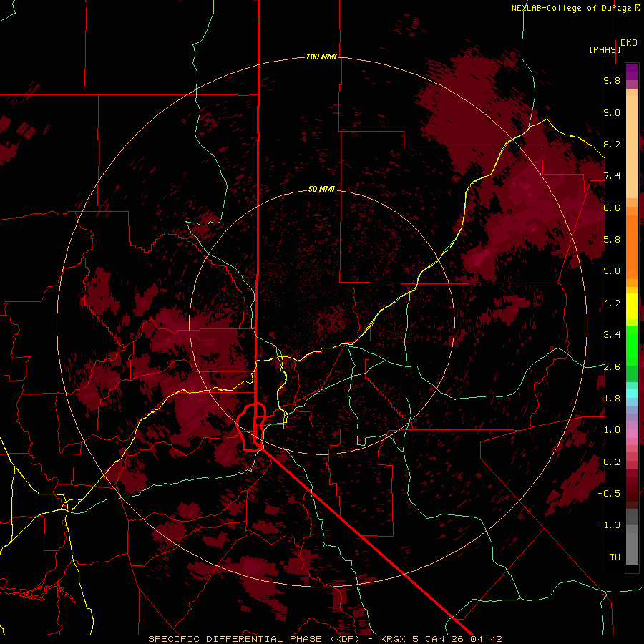Pick the yellow color bar segment
This screenshot has height=644, width=644.
coord(632,306)
